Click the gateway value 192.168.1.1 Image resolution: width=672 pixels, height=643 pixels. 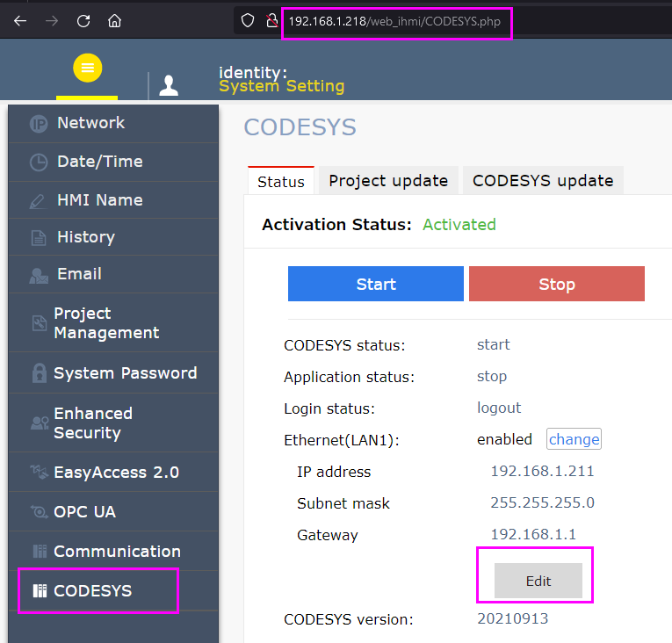(533, 535)
